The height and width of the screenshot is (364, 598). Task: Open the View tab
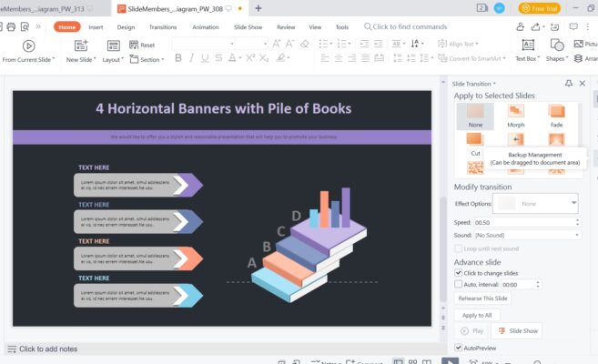[315, 27]
